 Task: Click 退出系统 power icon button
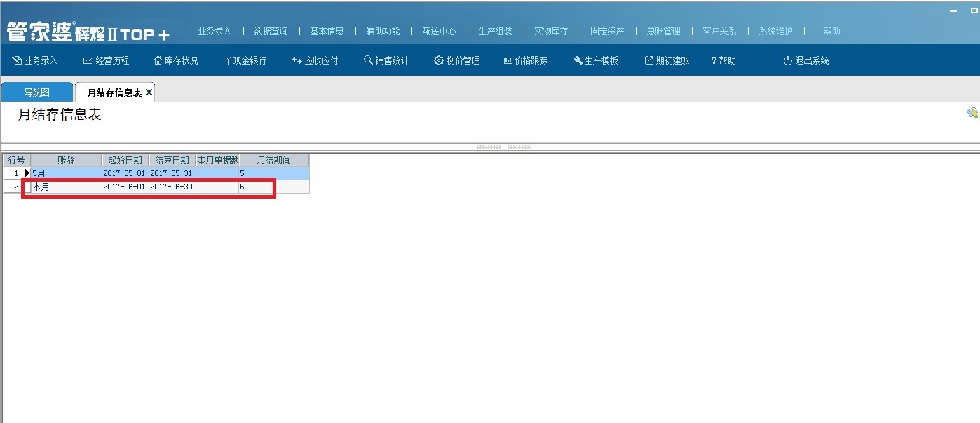click(x=806, y=61)
